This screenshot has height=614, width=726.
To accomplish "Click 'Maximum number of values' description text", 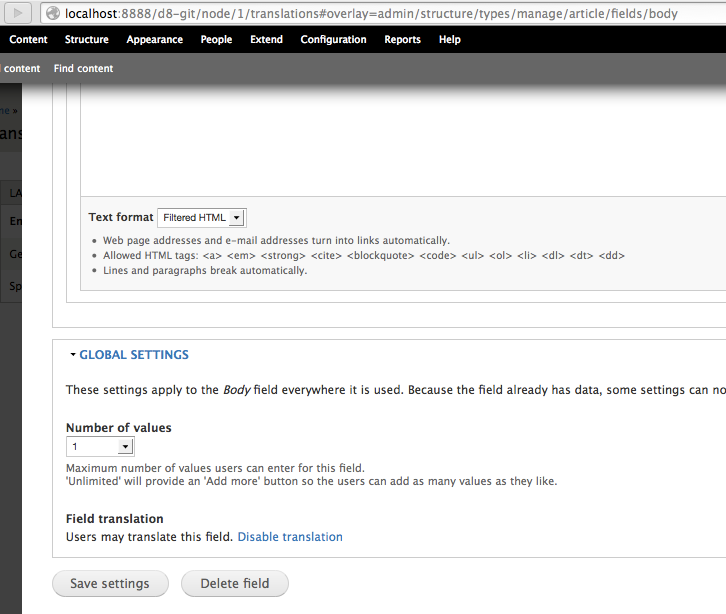I will click(215, 468).
